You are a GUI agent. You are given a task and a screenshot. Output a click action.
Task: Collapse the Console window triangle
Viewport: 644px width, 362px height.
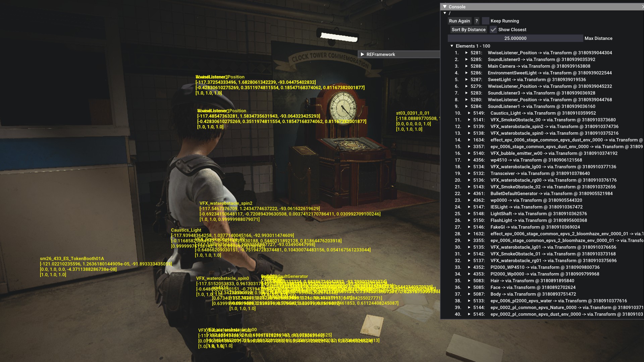click(445, 7)
